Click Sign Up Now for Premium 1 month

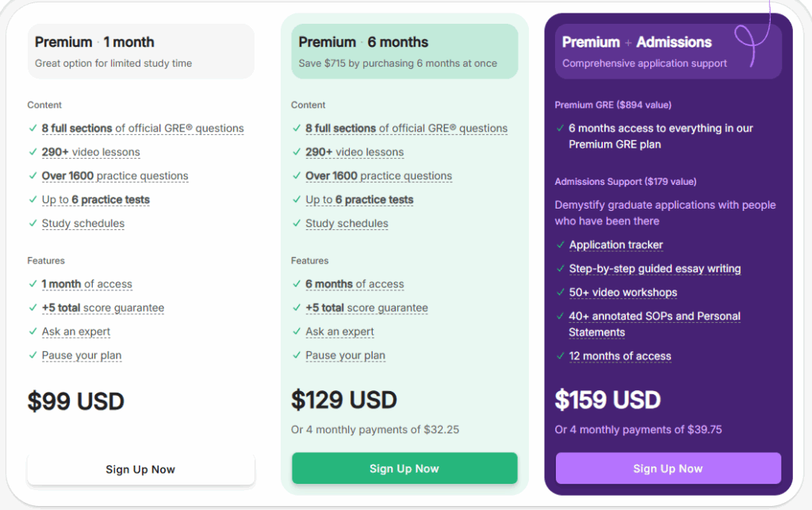point(140,470)
